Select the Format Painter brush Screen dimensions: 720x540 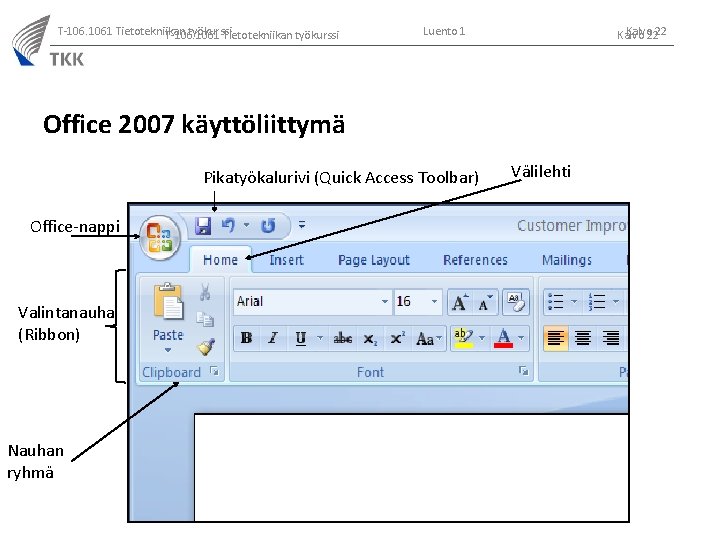[206, 347]
